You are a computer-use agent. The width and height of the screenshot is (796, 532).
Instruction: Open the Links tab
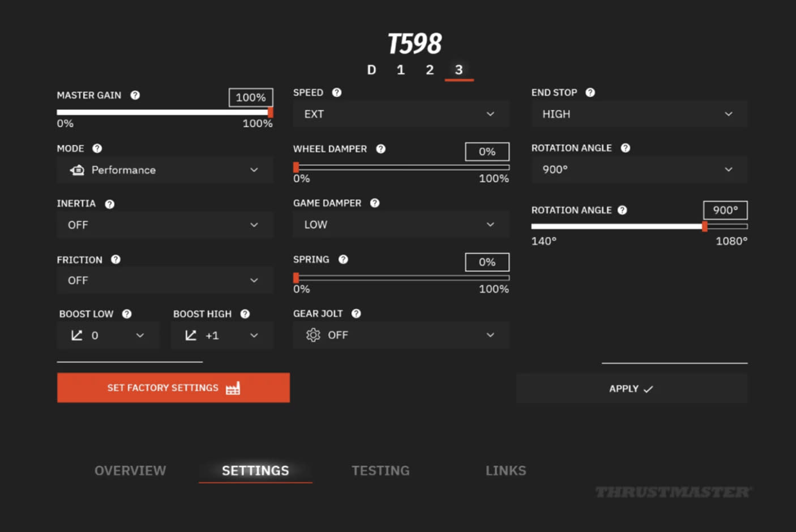coord(506,471)
